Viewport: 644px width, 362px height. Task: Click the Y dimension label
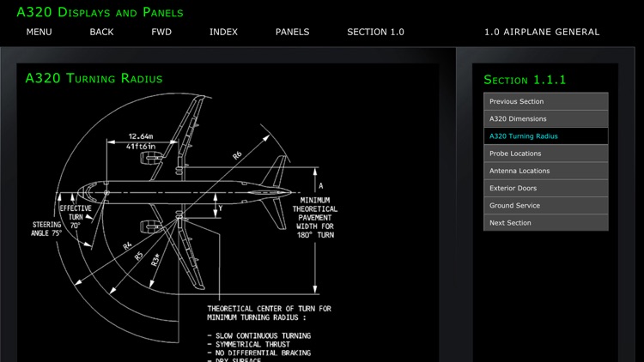[221, 208]
